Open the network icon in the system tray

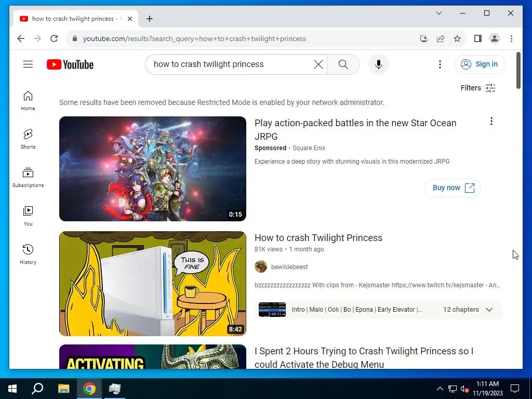(x=453, y=389)
